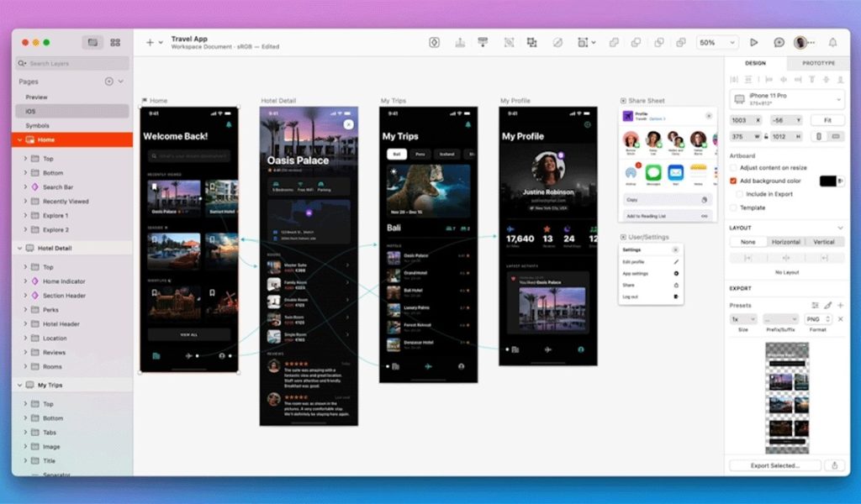This screenshot has width=861, height=504.
Task: Click the export preview thumbnail
Action: click(x=787, y=397)
